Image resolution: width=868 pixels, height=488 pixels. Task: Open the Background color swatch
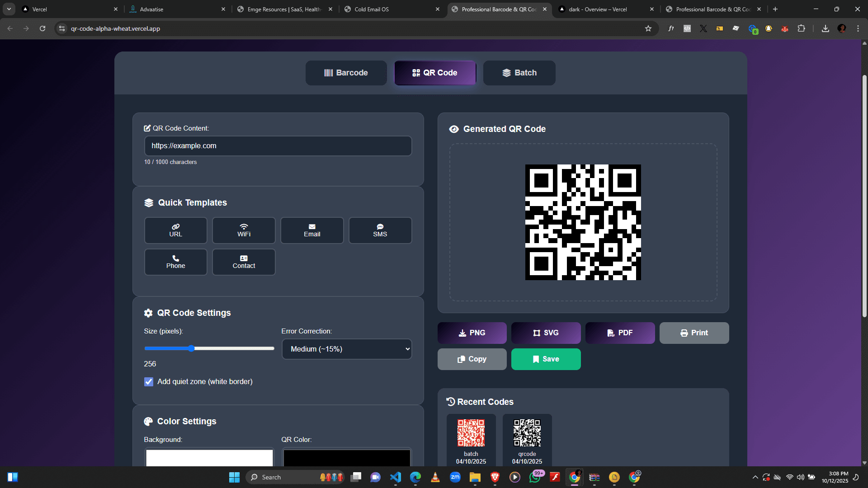point(209,457)
